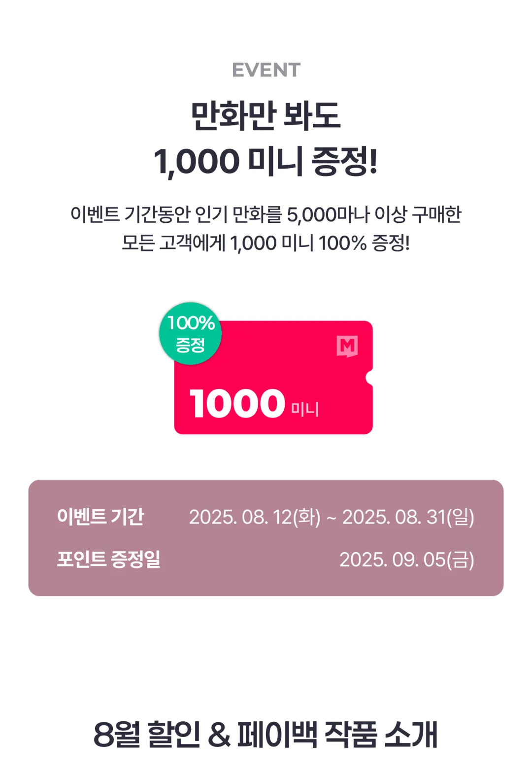Click the 1,000 미니 증정! headline
Screen dimensions: 532x775
[266, 162]
